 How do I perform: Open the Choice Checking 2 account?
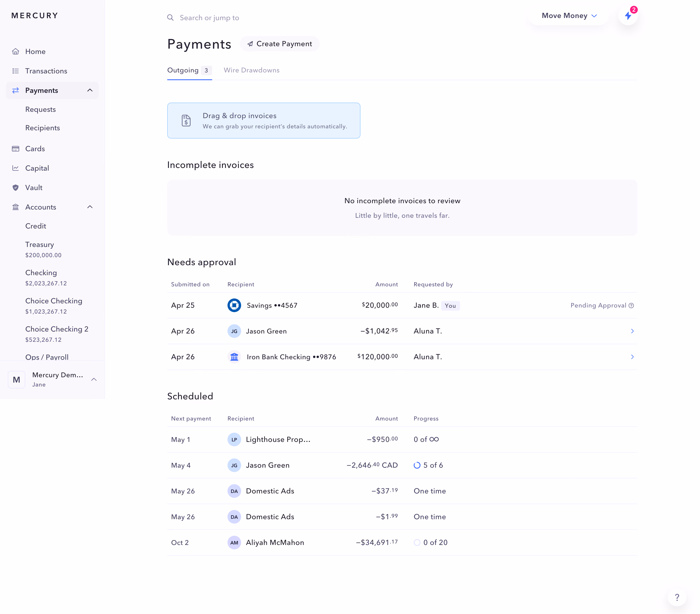[57, 334]
